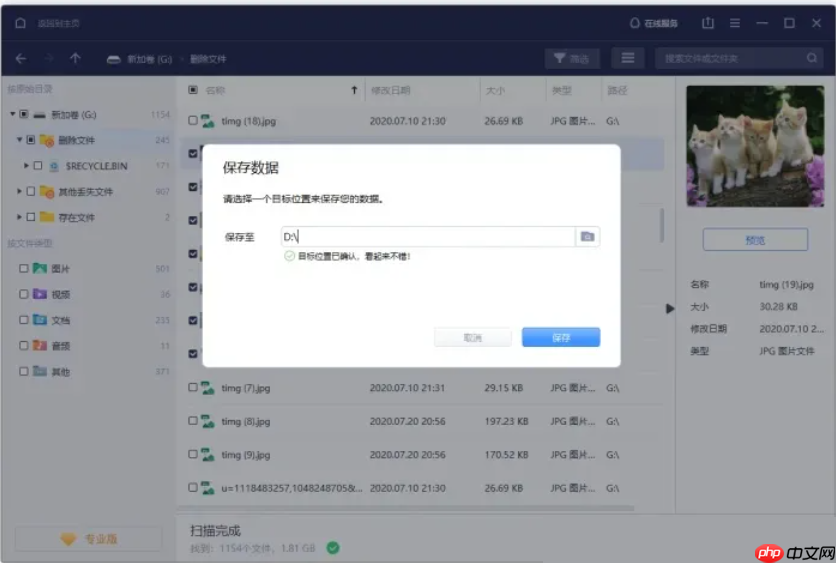
Task: Click the 图片 pictures type icon
Action: tap(39, 268)
